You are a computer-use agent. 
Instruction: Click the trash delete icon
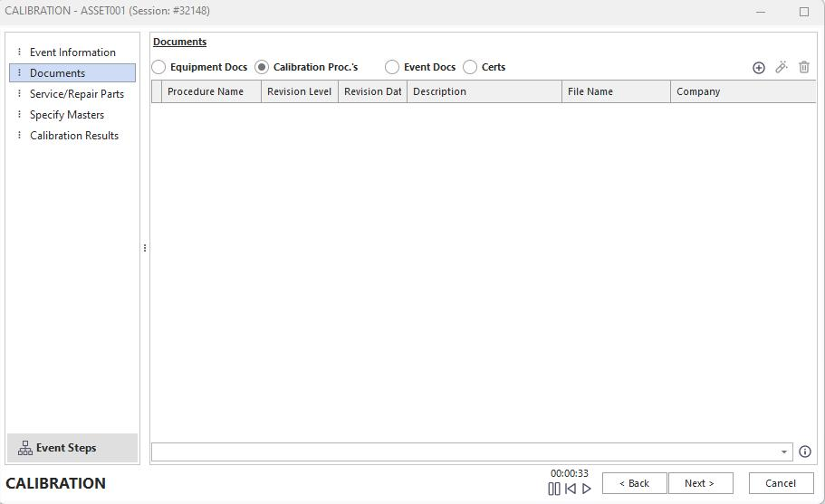(804, 67)
